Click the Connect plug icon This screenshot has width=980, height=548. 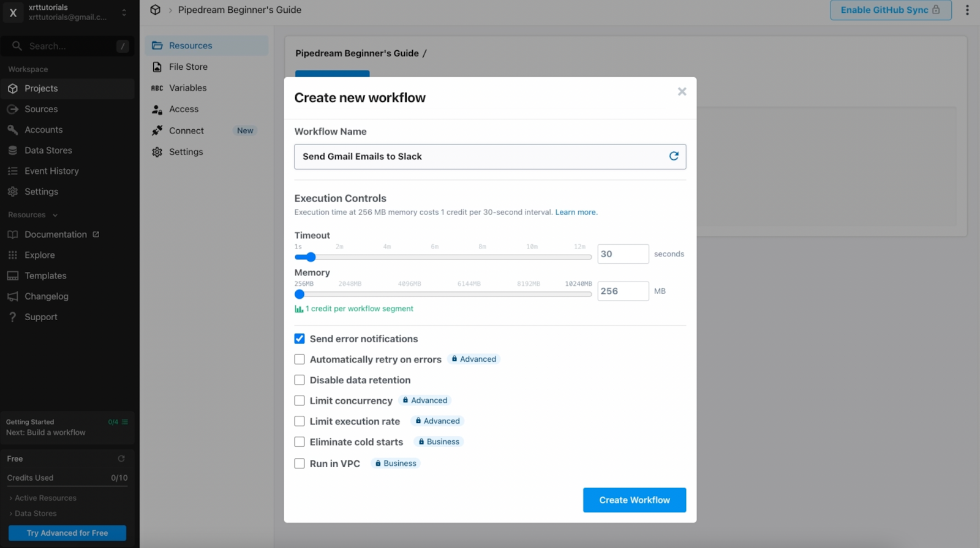tap(157, 130)
